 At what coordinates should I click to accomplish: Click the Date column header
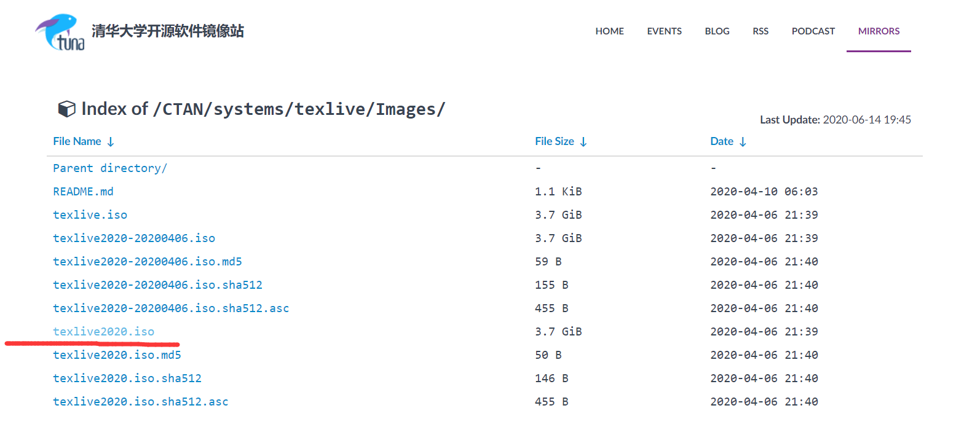[x=722, y=141]
